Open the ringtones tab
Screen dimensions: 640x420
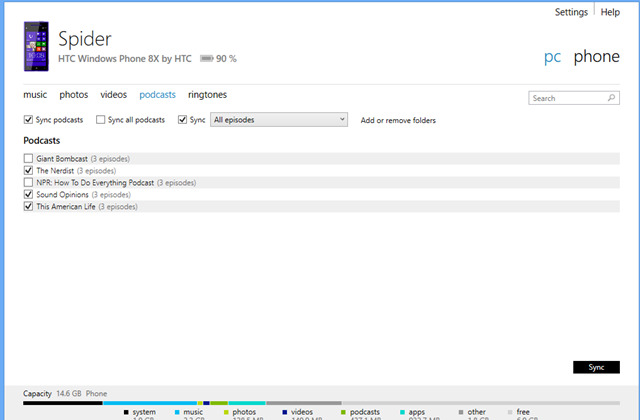[207, 95]
